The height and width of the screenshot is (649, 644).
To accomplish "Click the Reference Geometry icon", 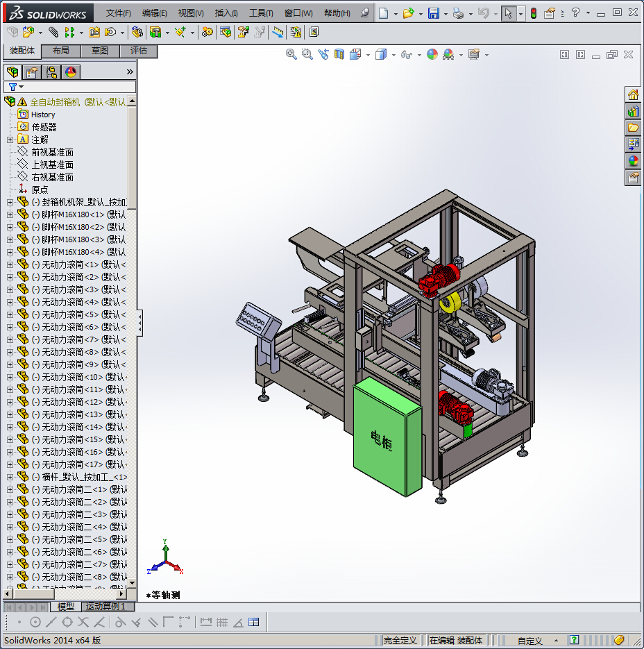I will click(180, 32).
